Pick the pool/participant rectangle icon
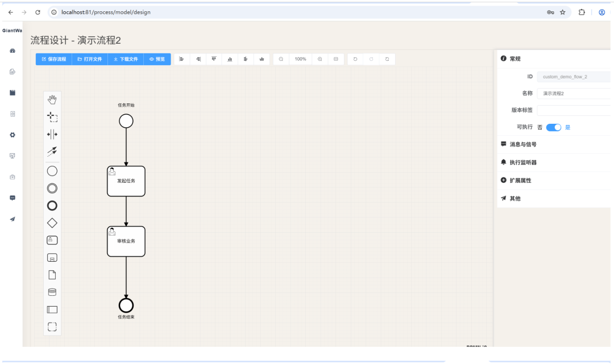 point(52,309)
